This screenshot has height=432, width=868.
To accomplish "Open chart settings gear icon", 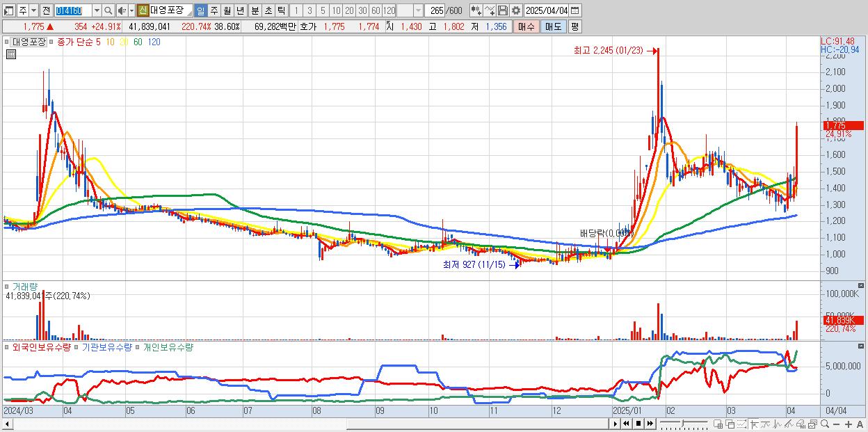I will [515, 11].
